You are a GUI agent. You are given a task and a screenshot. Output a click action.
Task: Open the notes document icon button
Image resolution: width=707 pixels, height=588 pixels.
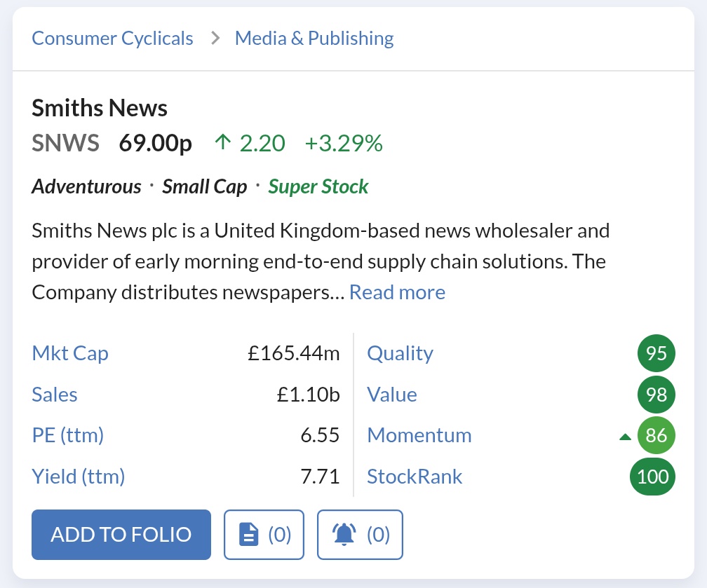tap(264, 534)
